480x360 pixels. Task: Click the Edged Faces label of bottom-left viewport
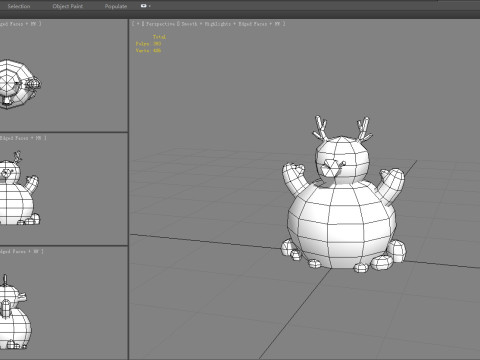click(14, 251)
